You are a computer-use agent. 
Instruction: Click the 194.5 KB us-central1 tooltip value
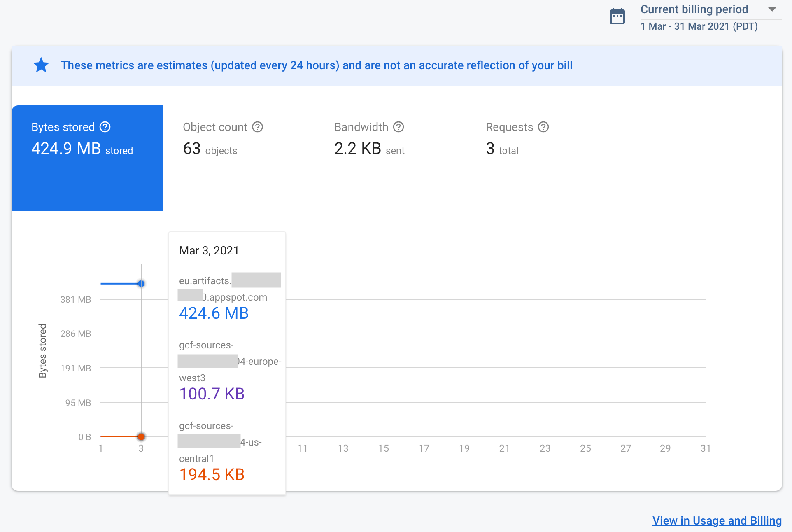click(212, 475)
